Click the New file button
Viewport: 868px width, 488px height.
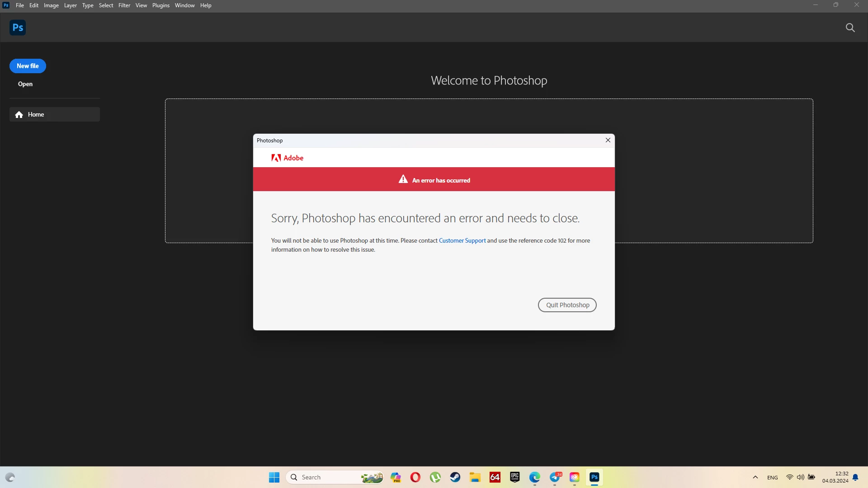coord(28,66)
